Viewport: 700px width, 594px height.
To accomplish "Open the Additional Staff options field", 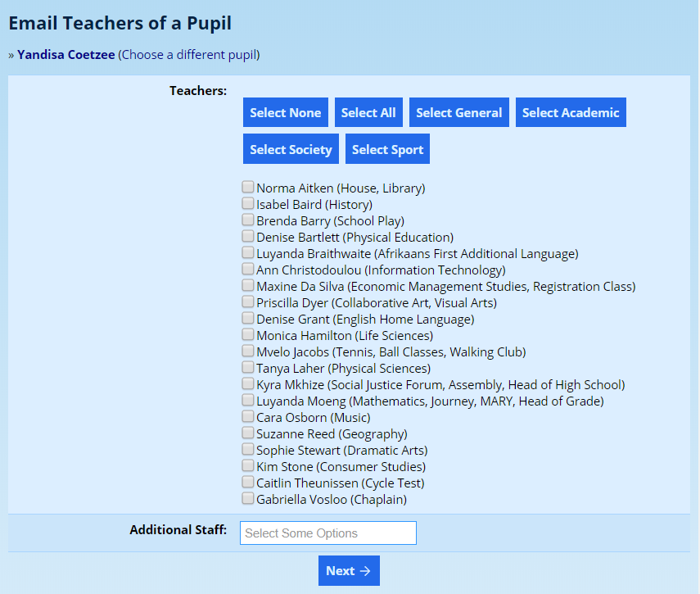I will (327, 533).
